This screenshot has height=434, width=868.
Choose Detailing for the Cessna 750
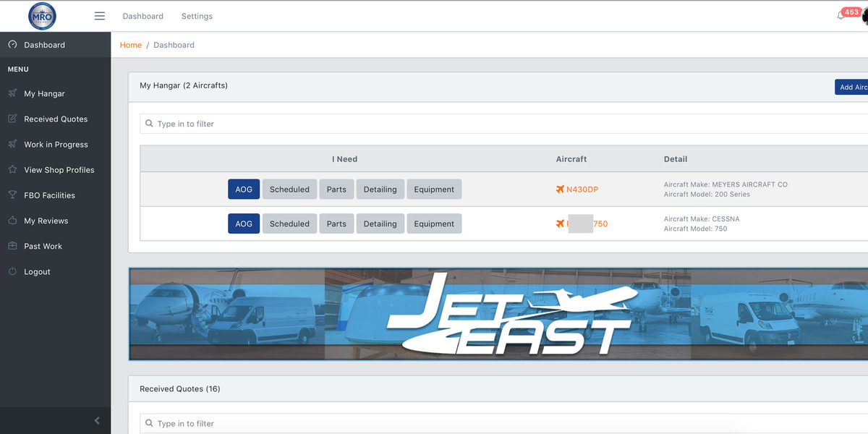[380, 224]
